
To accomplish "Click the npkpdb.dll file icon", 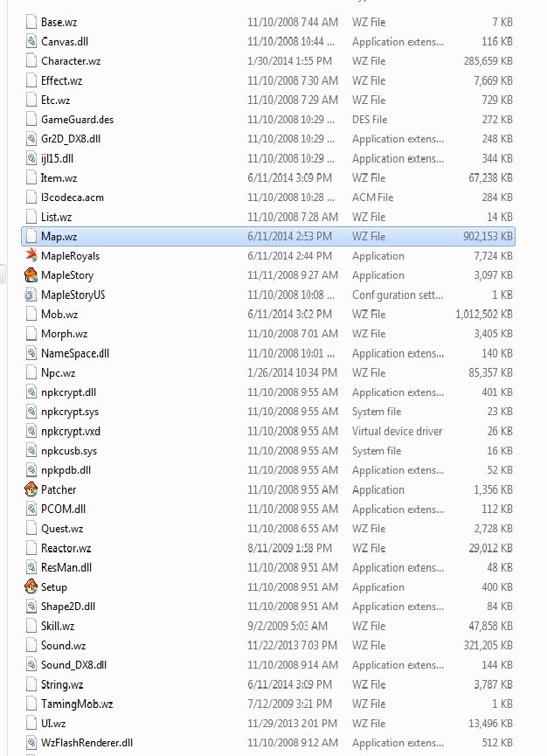I will coord(31,469).
